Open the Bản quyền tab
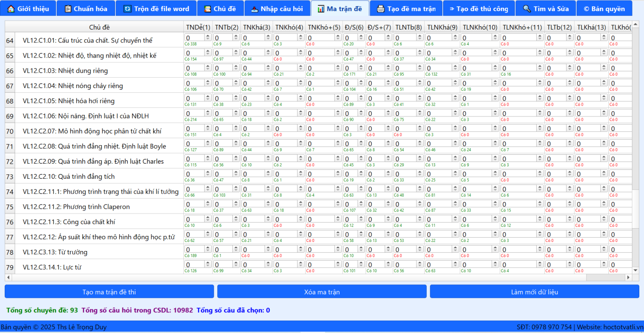This screenshot has width=644, height=333. 604,9
